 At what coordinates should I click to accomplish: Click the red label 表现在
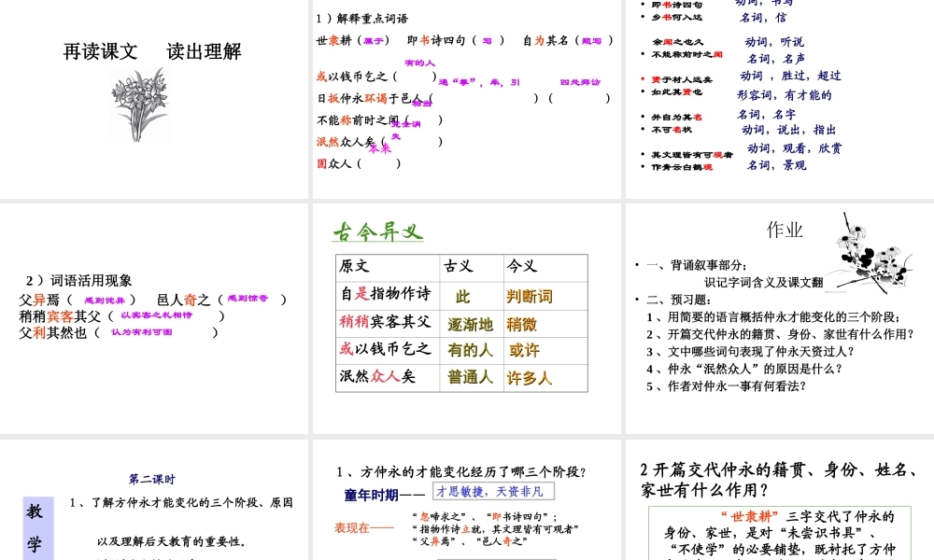[x=351, y=528]
